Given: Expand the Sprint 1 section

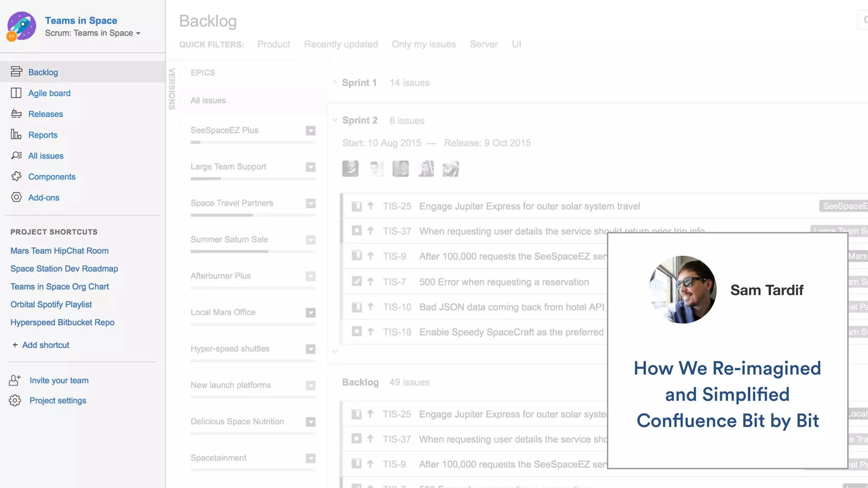Looking at the screenshot, I should [334, 82].
